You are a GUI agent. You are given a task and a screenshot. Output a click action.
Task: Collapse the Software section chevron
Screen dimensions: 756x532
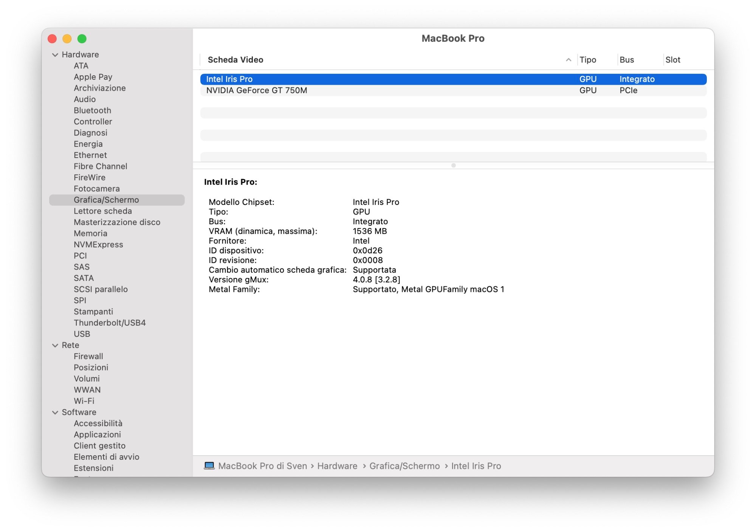pyautogui.click(x=55, y=412)
